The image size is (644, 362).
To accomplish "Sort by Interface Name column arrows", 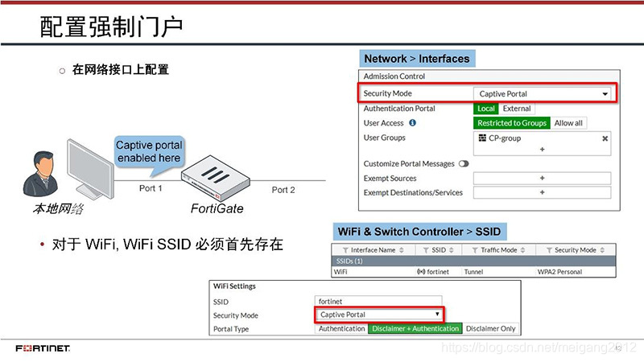I will (401, 250).
